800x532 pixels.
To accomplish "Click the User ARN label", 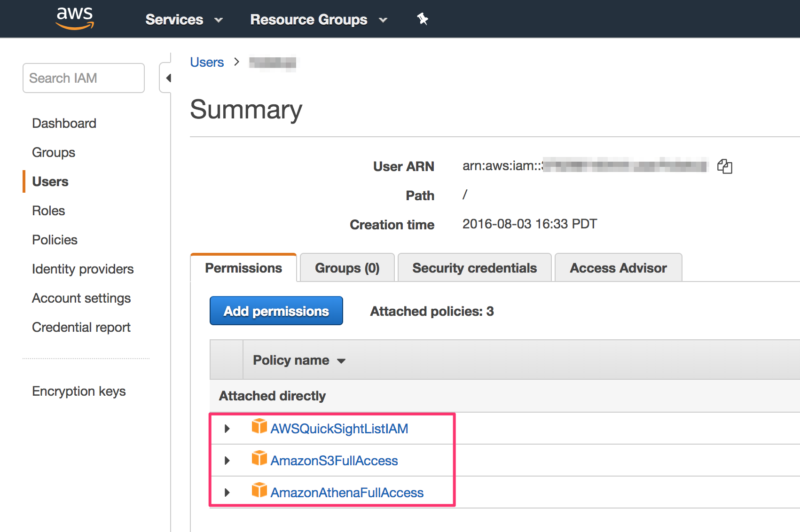I will click(x=404, y=166).
